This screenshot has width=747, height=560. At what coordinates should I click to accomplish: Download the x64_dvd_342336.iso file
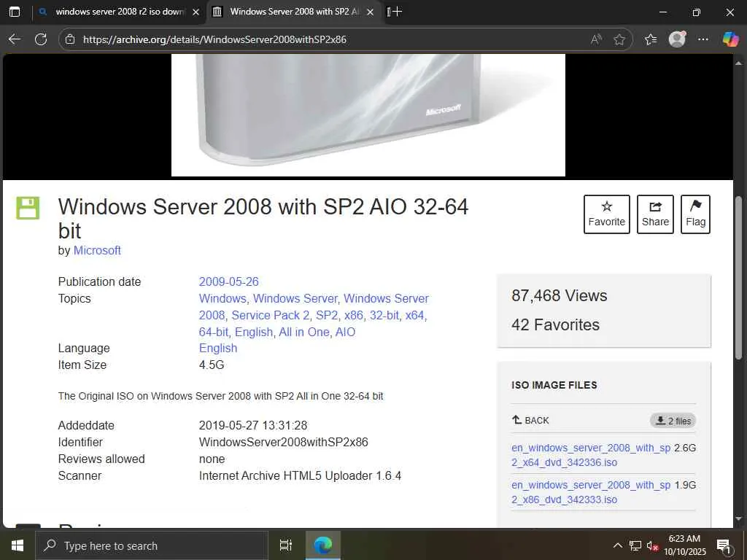click(x=591, y=455)
